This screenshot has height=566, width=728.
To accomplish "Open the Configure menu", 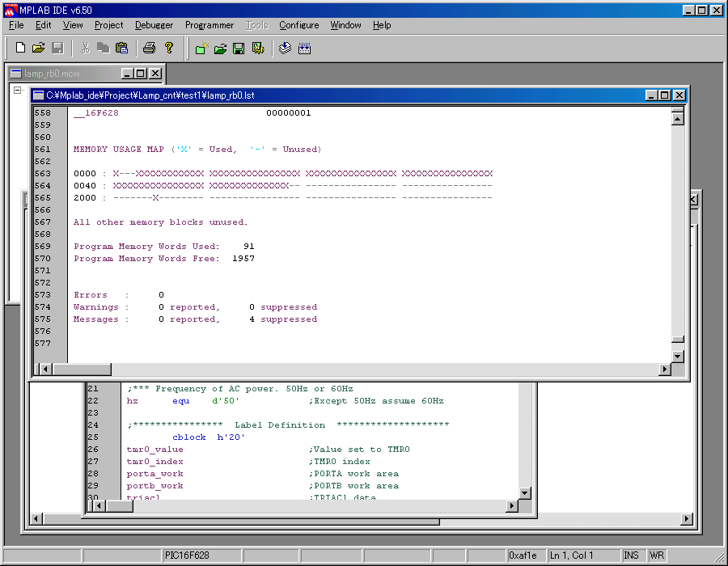I will [299, 25].
